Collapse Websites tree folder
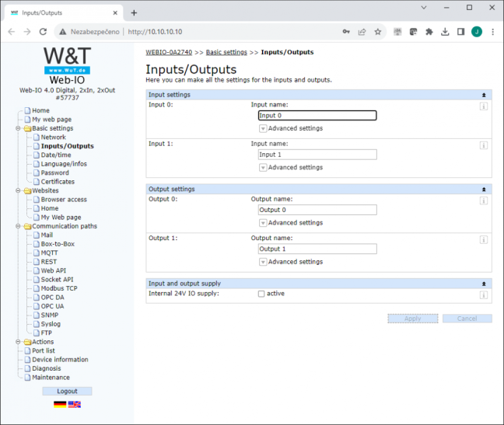This screenshot has height=425, width=504. click(18, 190)
